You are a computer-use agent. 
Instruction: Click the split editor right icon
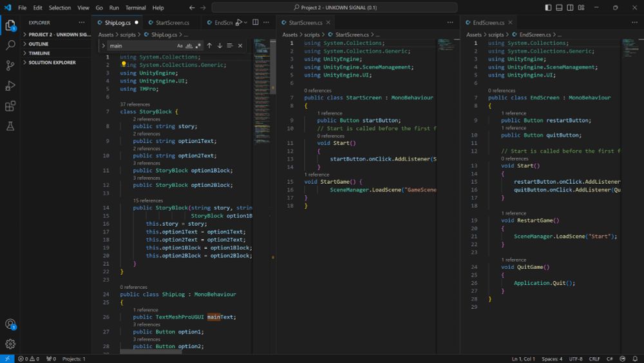[256, 23]
